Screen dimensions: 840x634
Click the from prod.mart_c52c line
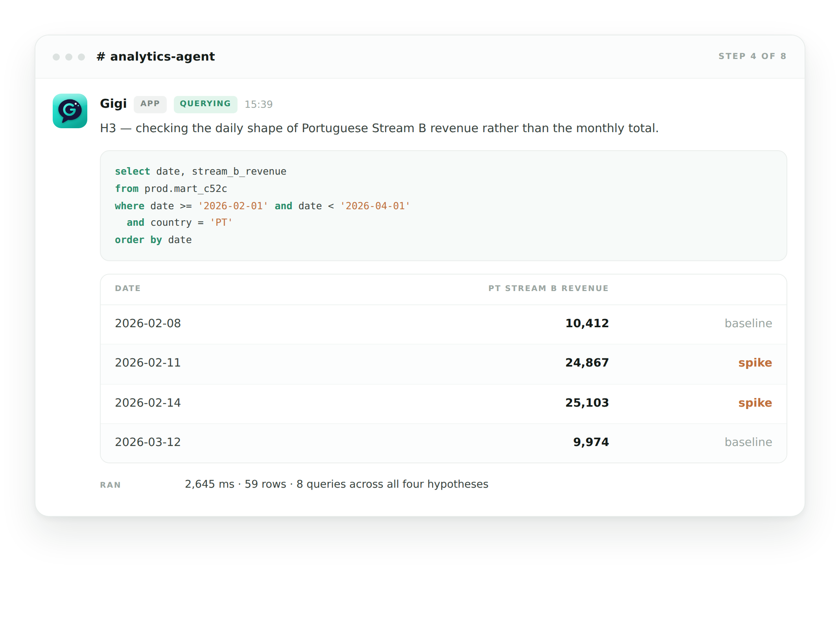(x=171, y=189)
